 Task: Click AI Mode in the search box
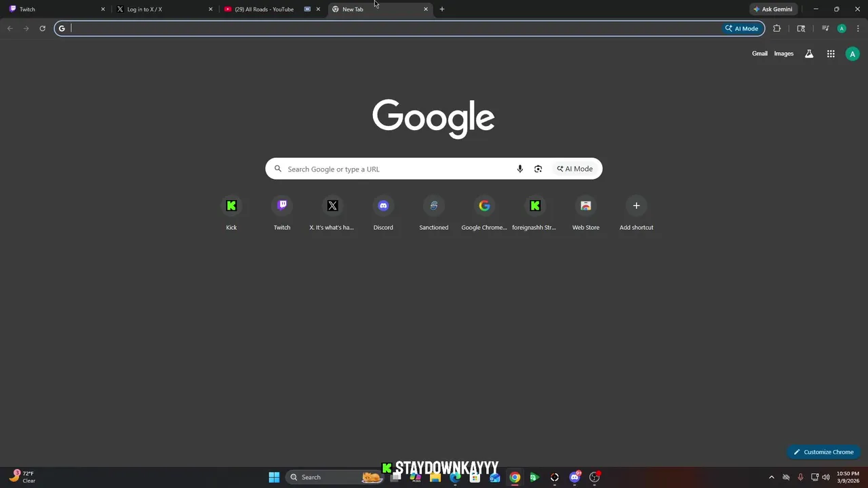(x=575, y=169)
